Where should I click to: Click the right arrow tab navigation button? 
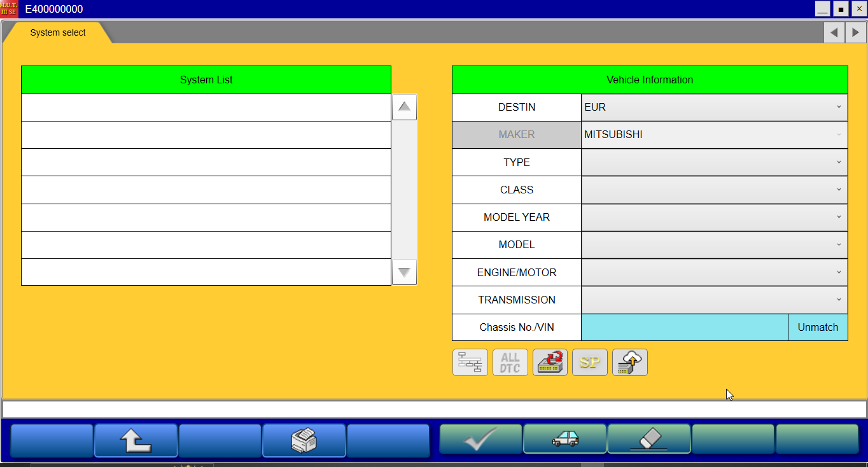point(855,32)
